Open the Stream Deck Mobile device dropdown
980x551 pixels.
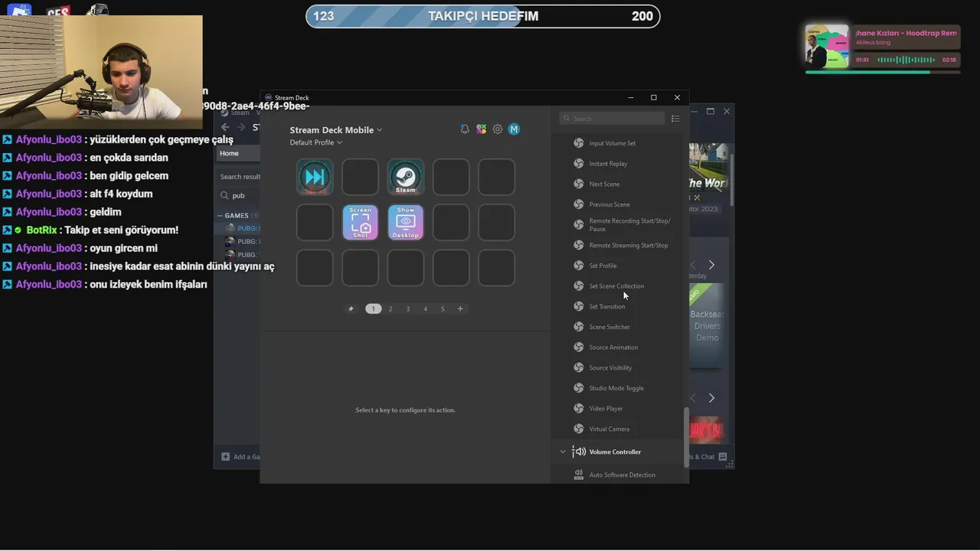pos(336,130)
